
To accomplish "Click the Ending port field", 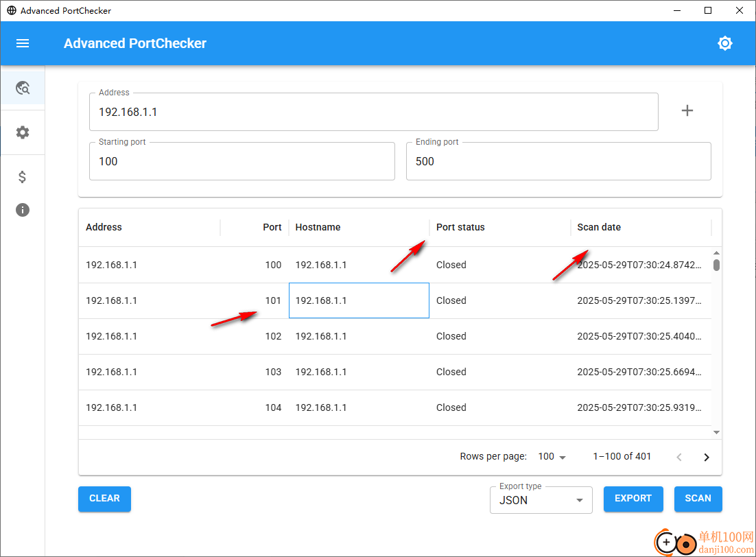I will point(558,161).
